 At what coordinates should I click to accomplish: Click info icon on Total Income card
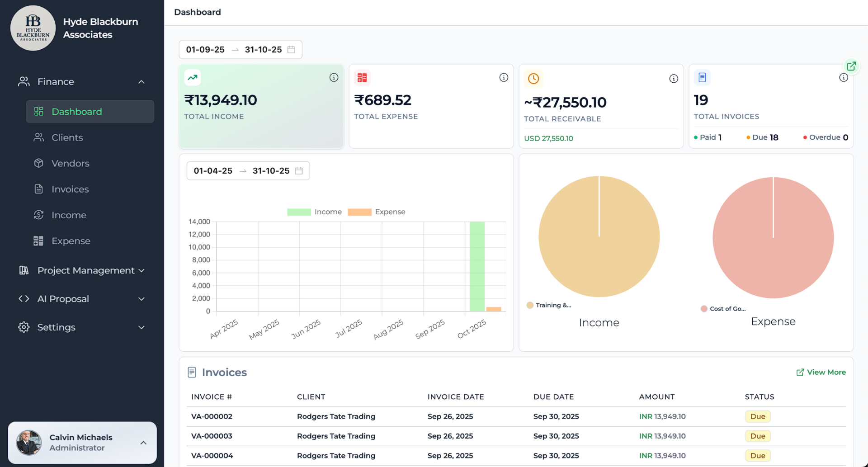334,78
